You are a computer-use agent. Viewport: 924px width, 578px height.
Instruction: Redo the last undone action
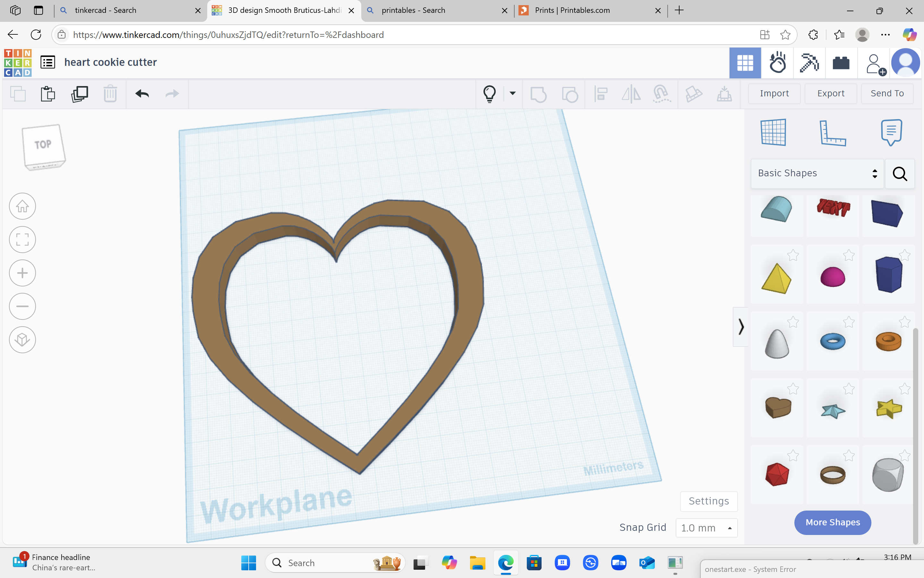pyautogui.click(x=172, y=94)
